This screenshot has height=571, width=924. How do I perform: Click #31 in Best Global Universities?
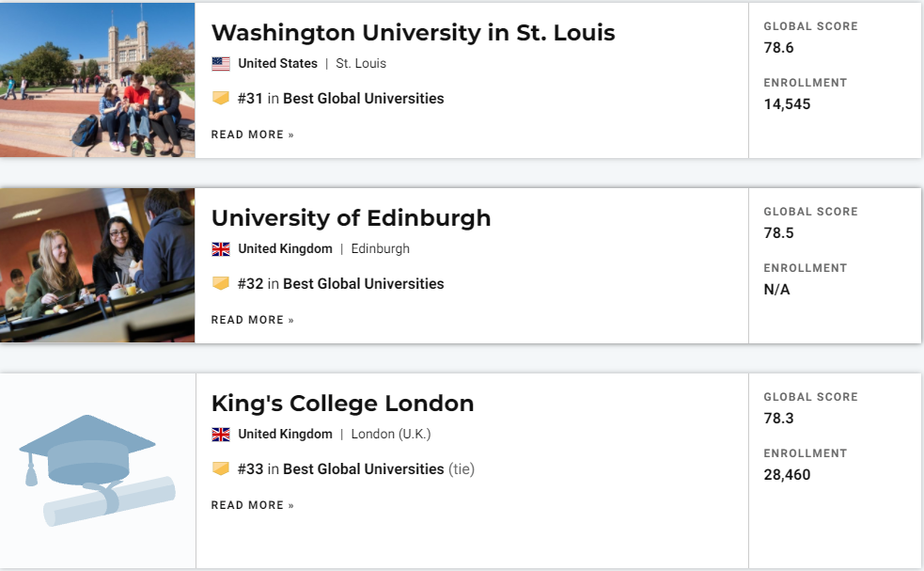(340, 99)
